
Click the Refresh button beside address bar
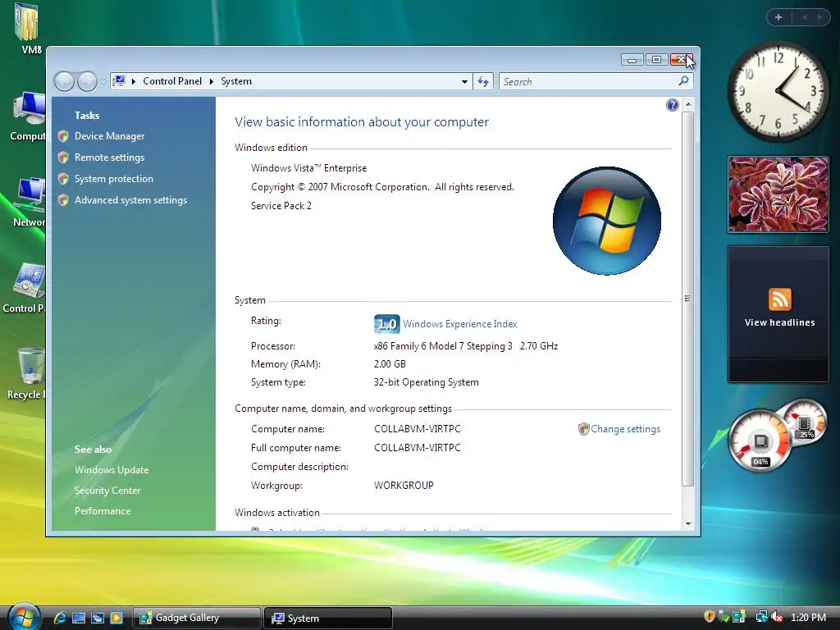483,81
